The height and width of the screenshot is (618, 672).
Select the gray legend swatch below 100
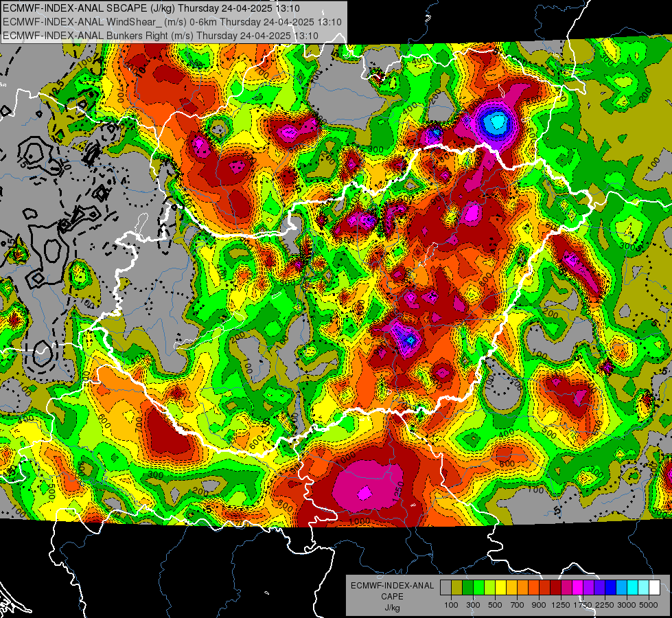(x=445, y=587)
